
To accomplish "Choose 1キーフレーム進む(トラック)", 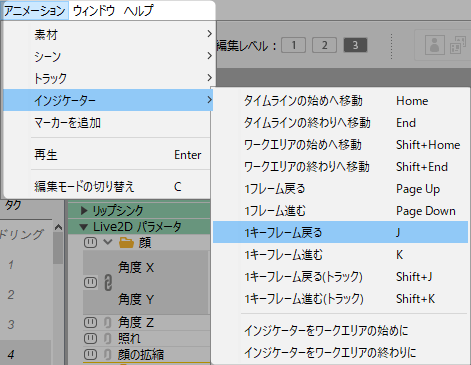I will (x=340, y=299).
